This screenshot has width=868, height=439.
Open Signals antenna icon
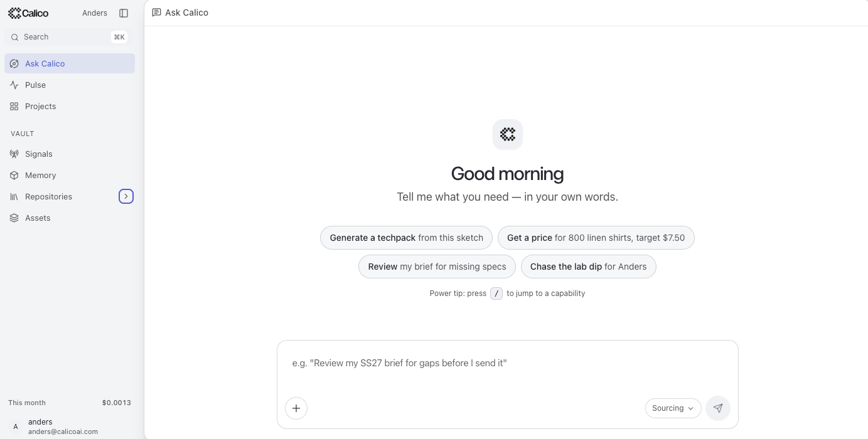click(x=14, y=154)
